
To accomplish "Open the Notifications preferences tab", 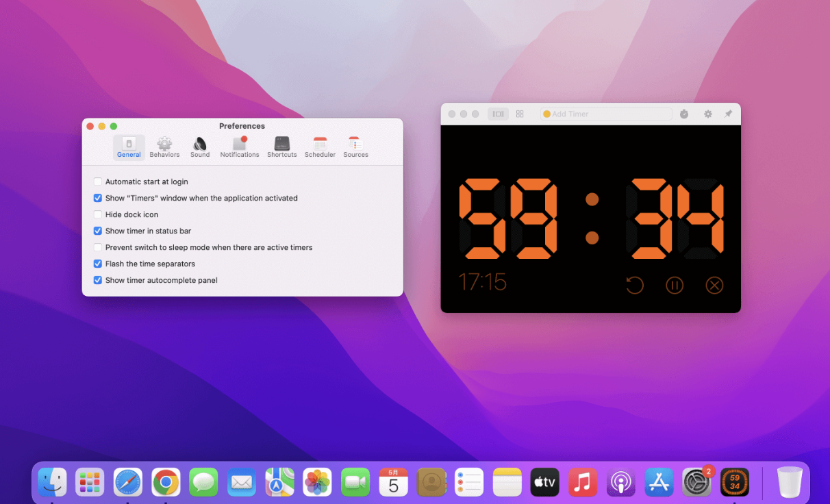I will pos(240,147).
